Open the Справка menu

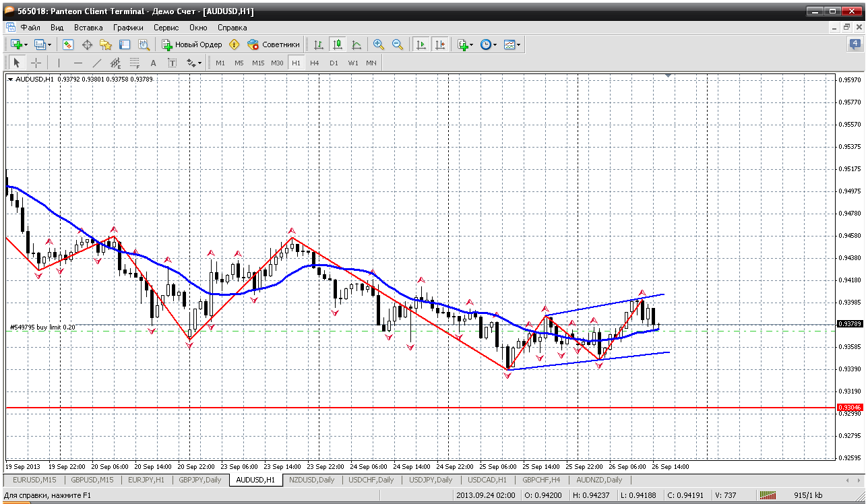click(232, 28)
